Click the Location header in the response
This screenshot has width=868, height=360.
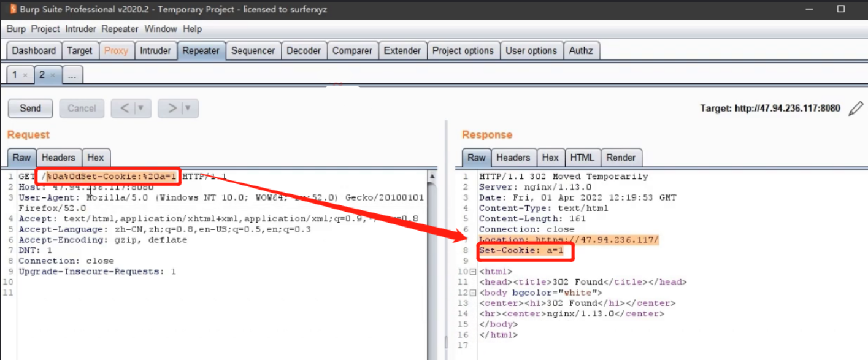[x=569, y=240]
